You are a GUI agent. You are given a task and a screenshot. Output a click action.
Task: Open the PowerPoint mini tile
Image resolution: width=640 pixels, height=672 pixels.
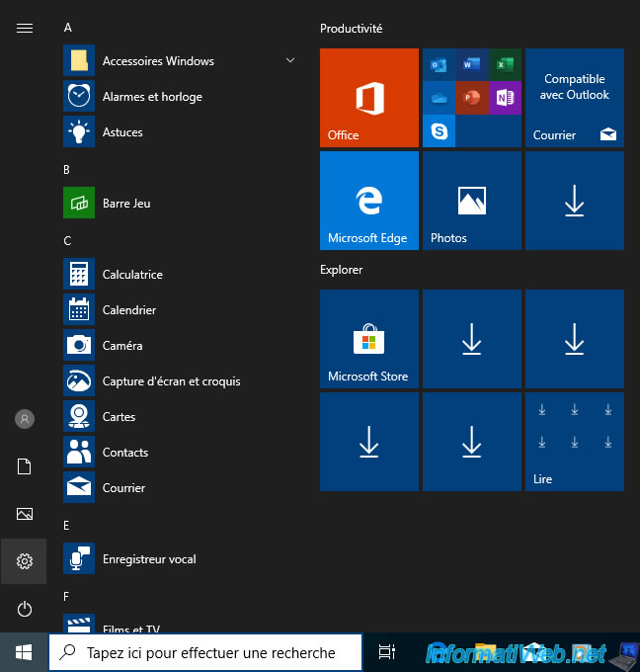click(472, 98)
